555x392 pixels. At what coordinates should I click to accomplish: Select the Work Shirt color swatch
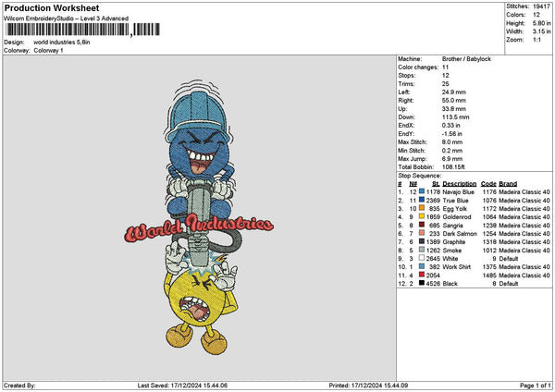(x=422, y=266)
